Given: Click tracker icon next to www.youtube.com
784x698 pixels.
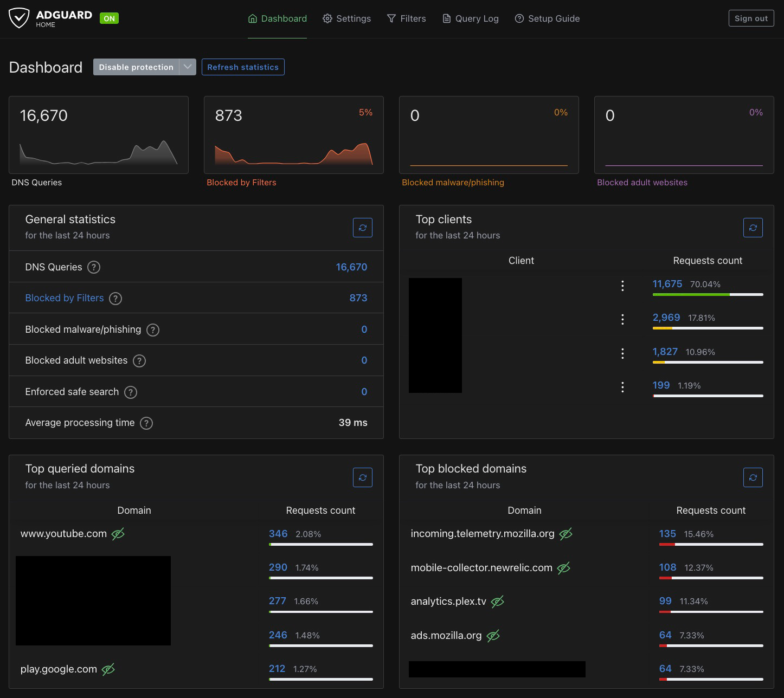Looking at the screenshot, I should 118,534.
